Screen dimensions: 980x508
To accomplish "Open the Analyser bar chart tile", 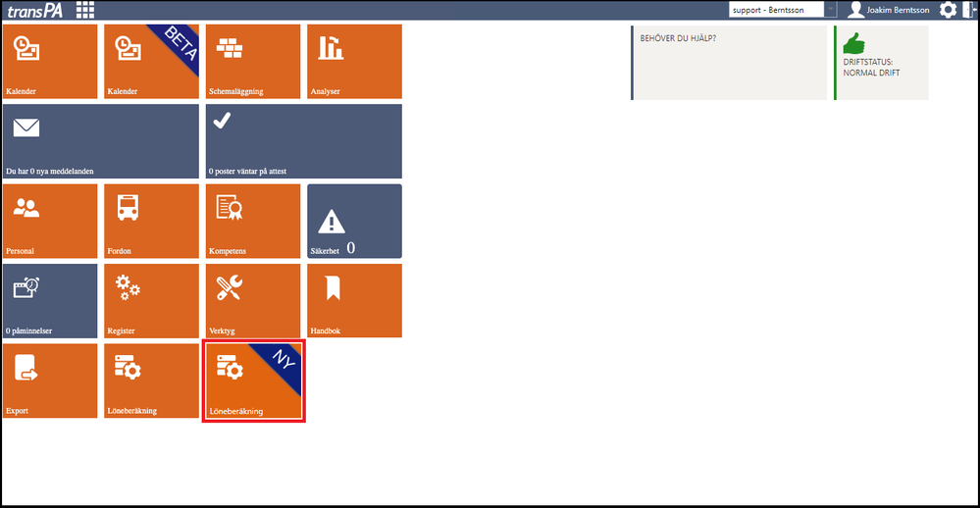I will tap(354, 61).
